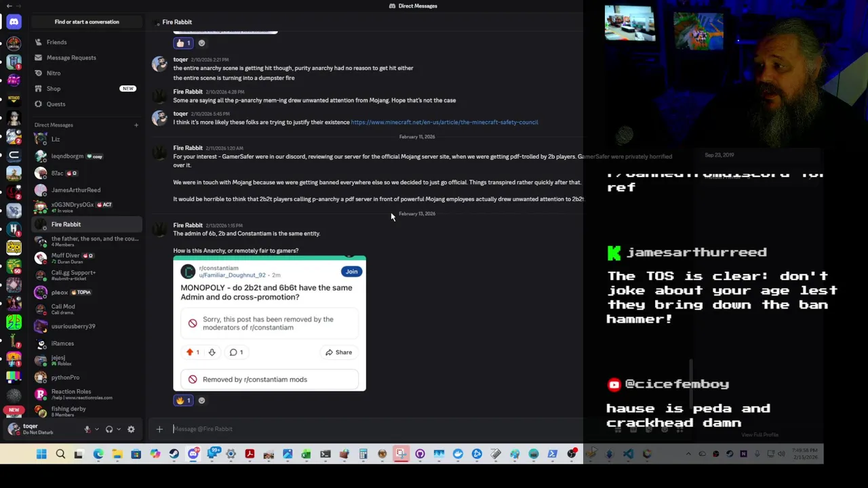Open Windows Start menu

coord(41,454)
